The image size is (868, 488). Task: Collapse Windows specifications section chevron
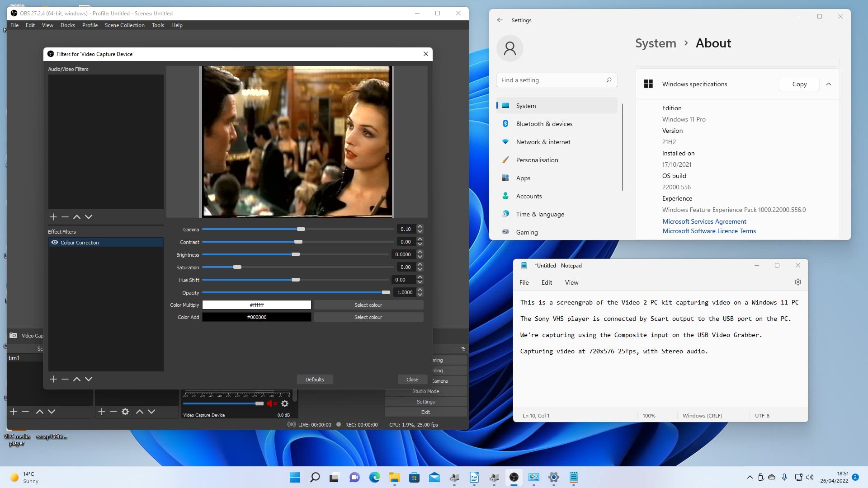click(829, 84)
